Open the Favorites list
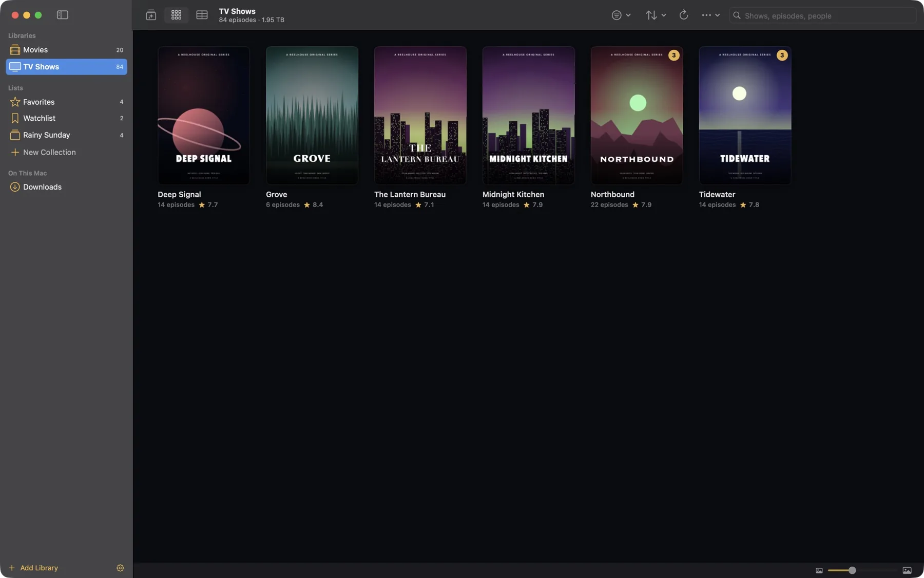Screen dimensions: 924x578 tap(66, 102)
